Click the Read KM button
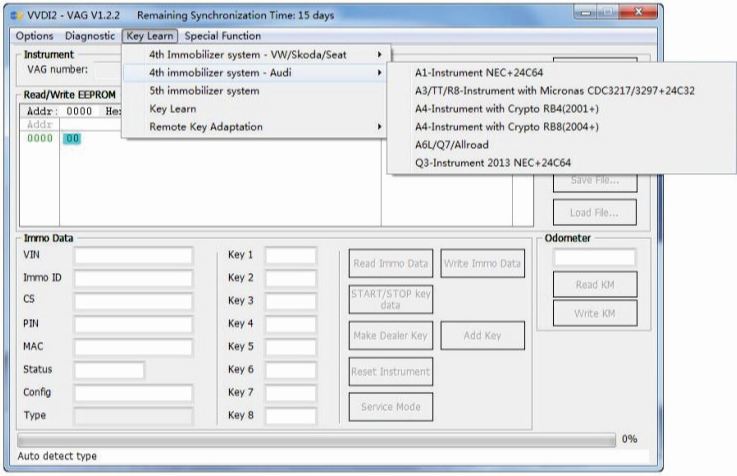 coord(595,284)
